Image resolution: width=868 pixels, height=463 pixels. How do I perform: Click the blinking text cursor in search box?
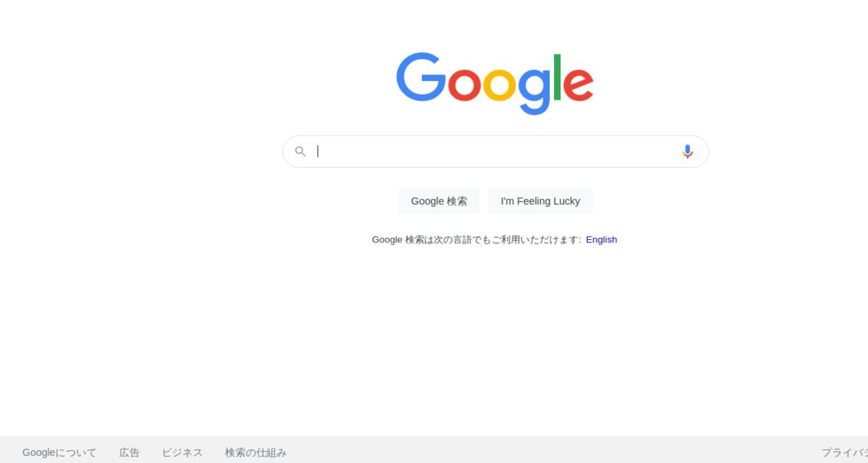pos(318,151)
